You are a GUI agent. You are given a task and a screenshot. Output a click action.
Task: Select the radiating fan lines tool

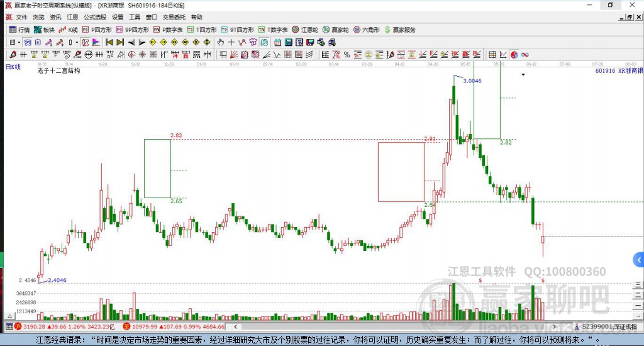coord(234,54)
